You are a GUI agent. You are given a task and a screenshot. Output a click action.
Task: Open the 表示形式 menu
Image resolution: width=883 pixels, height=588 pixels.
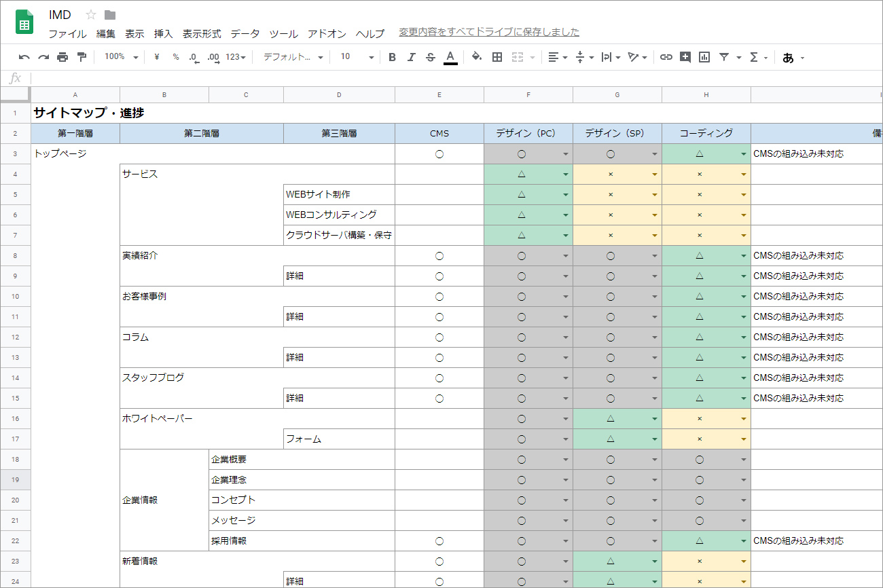coord(202,33)
